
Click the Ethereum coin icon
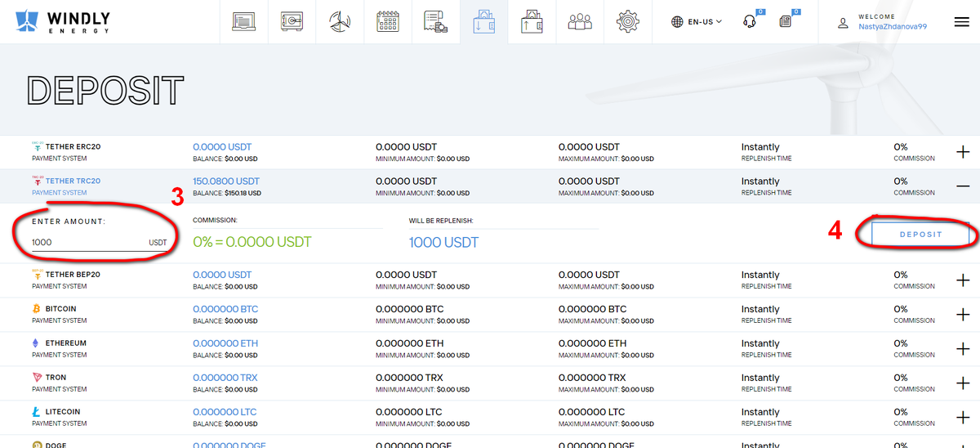pyautogui.click(x=36, y=343)
